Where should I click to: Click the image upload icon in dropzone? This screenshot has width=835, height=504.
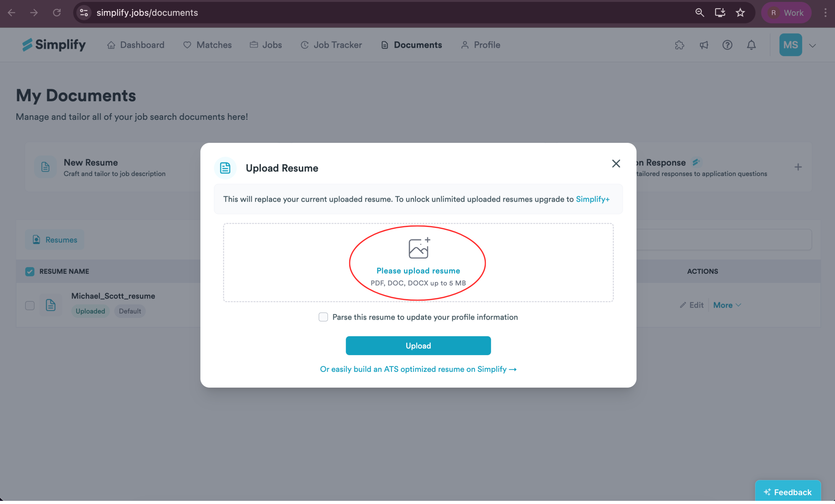click(419, 248)
